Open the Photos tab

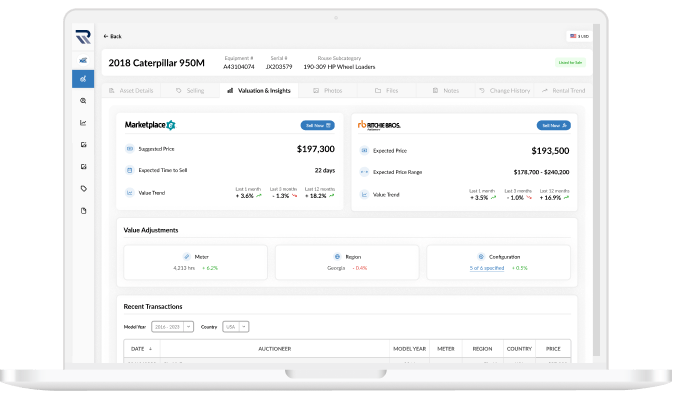[328, 91]
